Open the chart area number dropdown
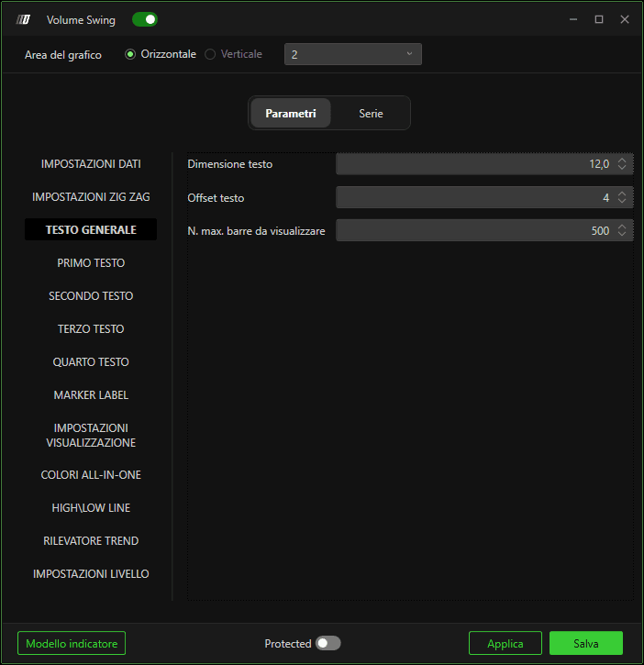644x665 pixels. [x=353, y=54]
